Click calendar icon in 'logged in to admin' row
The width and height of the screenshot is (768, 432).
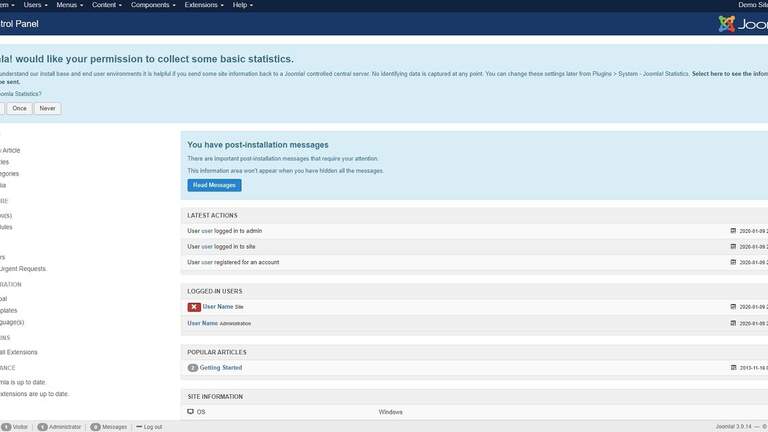pyautogui.click(x=733, y=231)
